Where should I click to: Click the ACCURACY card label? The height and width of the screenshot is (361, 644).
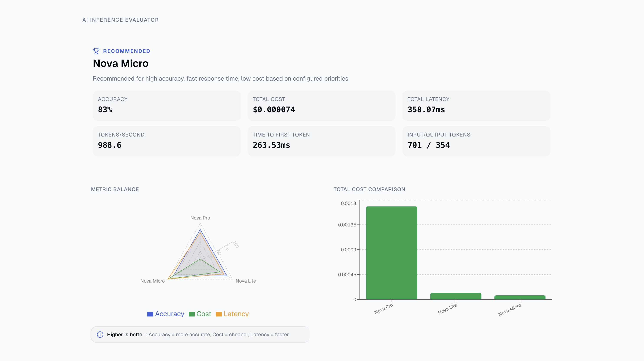pyautogui.click(x=113, y=99)
